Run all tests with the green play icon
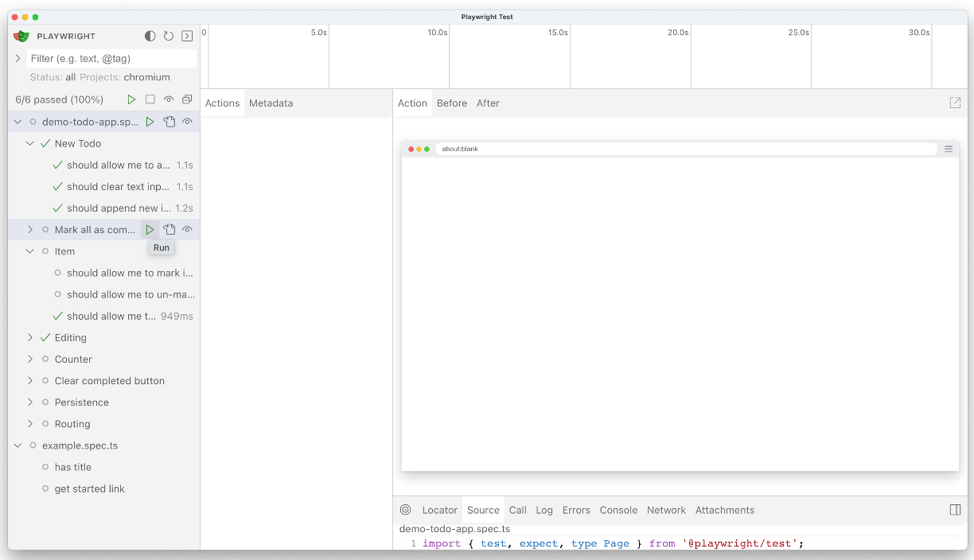This screenshot has height=560, width=974. click(x=132, y=99)
